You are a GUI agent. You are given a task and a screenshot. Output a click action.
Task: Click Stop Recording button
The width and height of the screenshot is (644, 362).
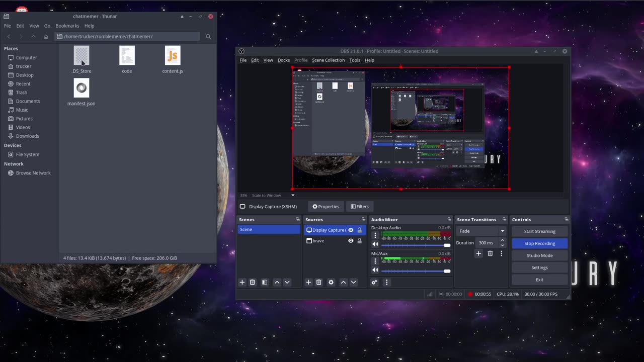[539, 243]
